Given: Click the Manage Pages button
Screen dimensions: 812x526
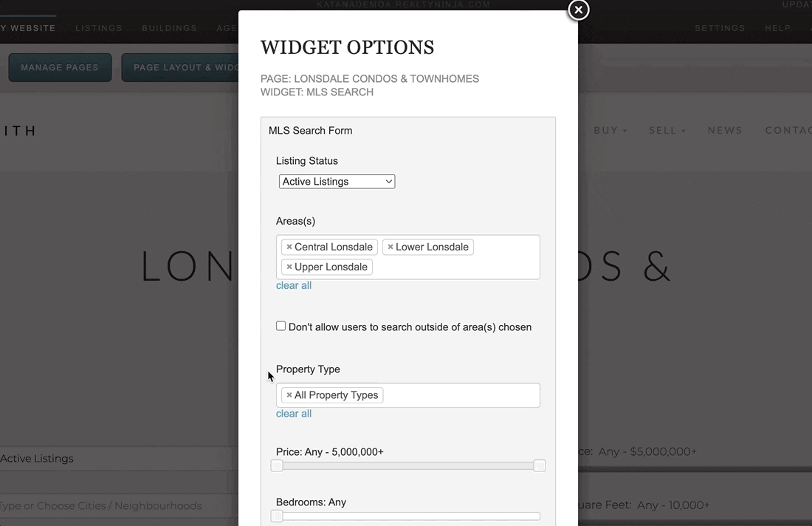Looking at the screenshot, I should click(x=60, y=67).
